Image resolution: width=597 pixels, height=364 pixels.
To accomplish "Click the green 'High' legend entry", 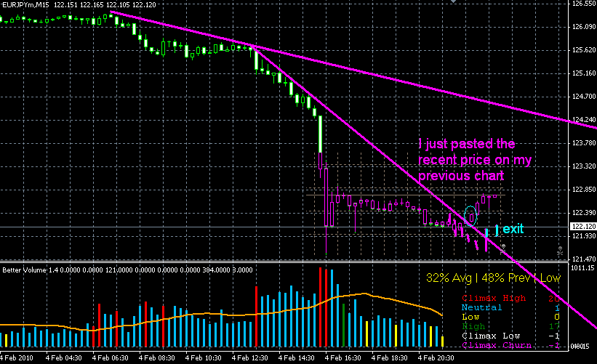I will (473, 326).
